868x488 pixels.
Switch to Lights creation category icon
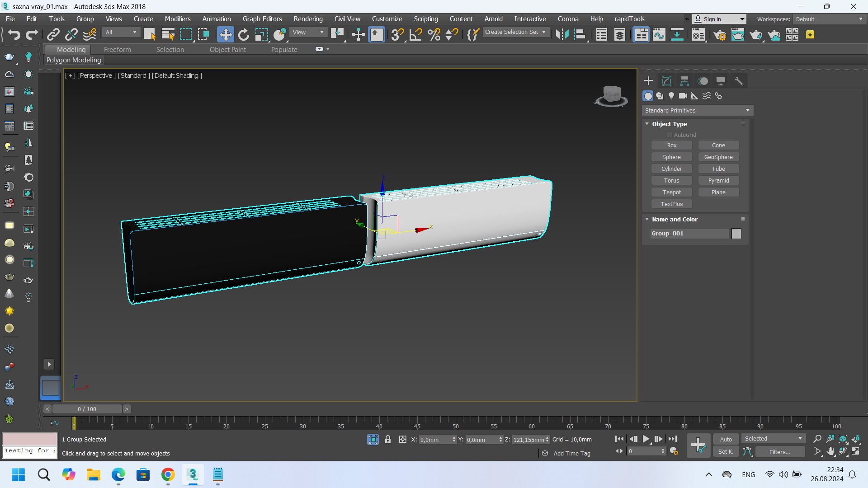pos(671,96)
